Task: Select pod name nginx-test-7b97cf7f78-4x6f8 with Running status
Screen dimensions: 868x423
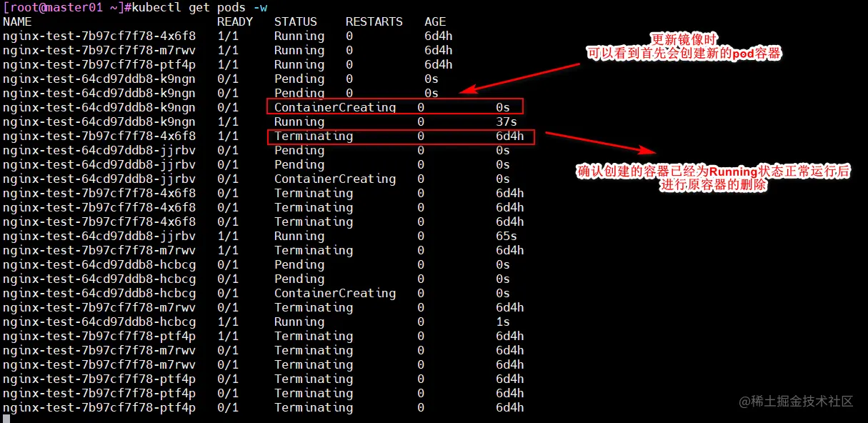Action: point(99,36)
